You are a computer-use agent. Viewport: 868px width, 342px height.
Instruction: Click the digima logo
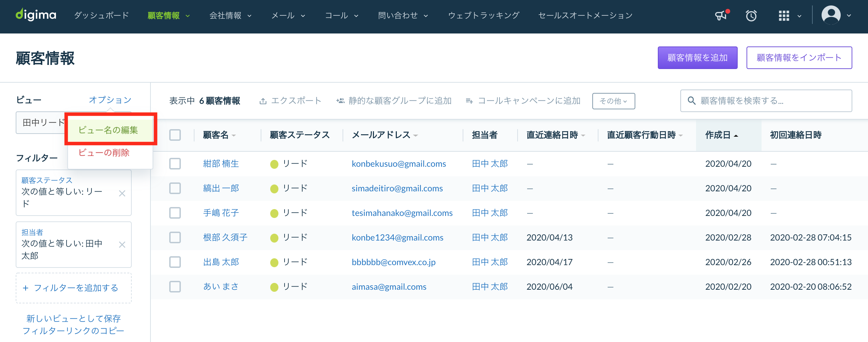pyautogui.click(x=36, y=15)
